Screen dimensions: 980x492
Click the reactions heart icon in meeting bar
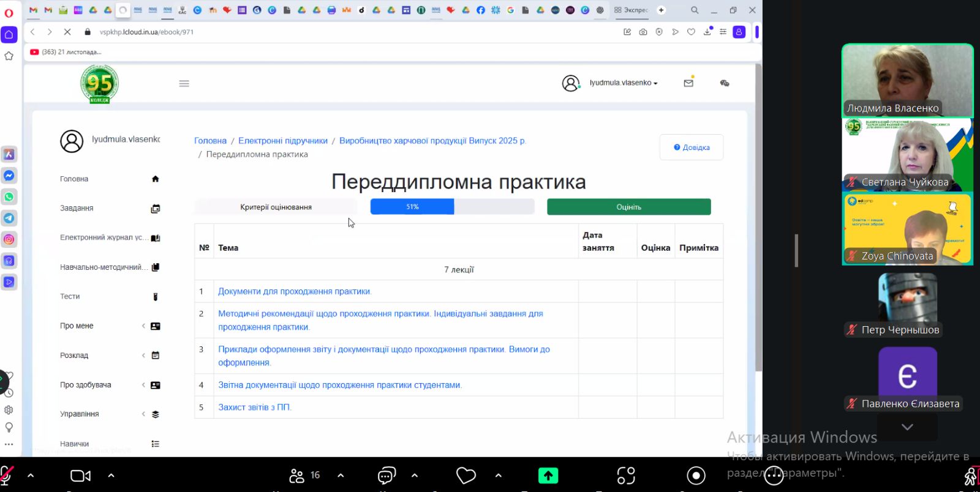coord(466,475)
